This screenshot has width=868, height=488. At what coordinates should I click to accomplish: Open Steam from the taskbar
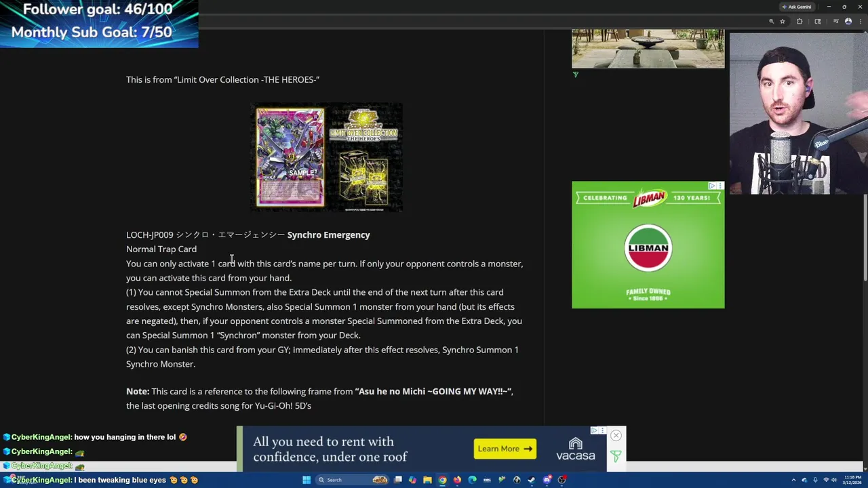point(532,480)
